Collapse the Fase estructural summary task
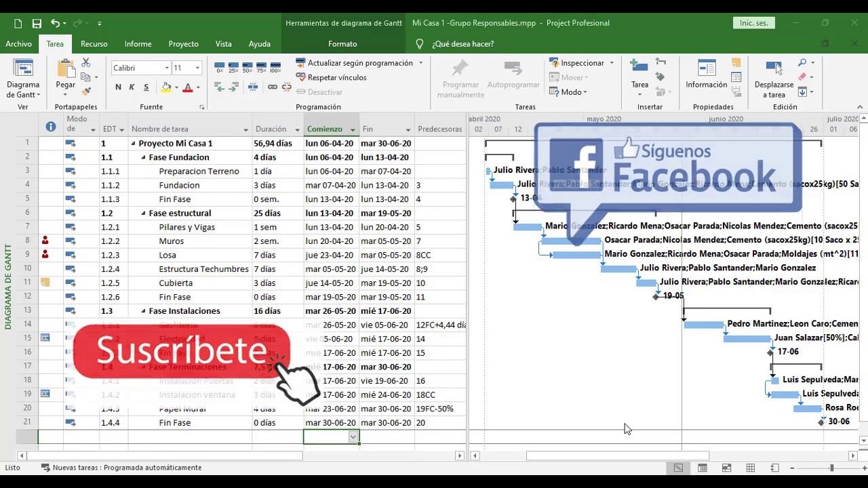 (x=144, y=213)
